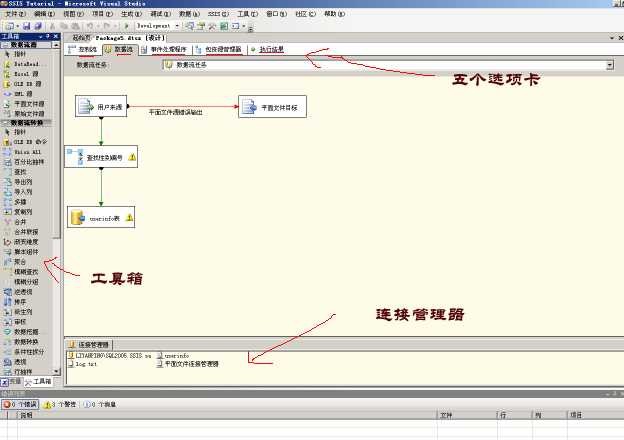The width and height of the screenshot is (624, 440).
Task: Open the 调试 menu
Action: coord(160,14)
